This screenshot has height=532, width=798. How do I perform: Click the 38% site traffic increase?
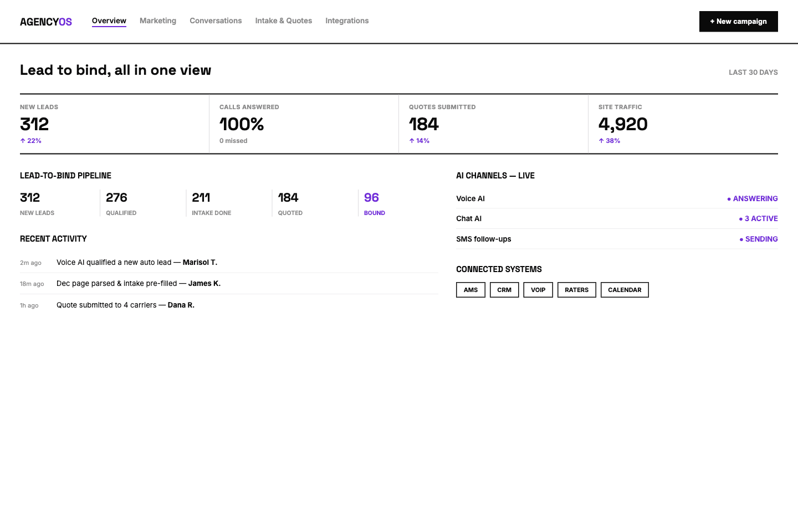click(x=610, y=141)
